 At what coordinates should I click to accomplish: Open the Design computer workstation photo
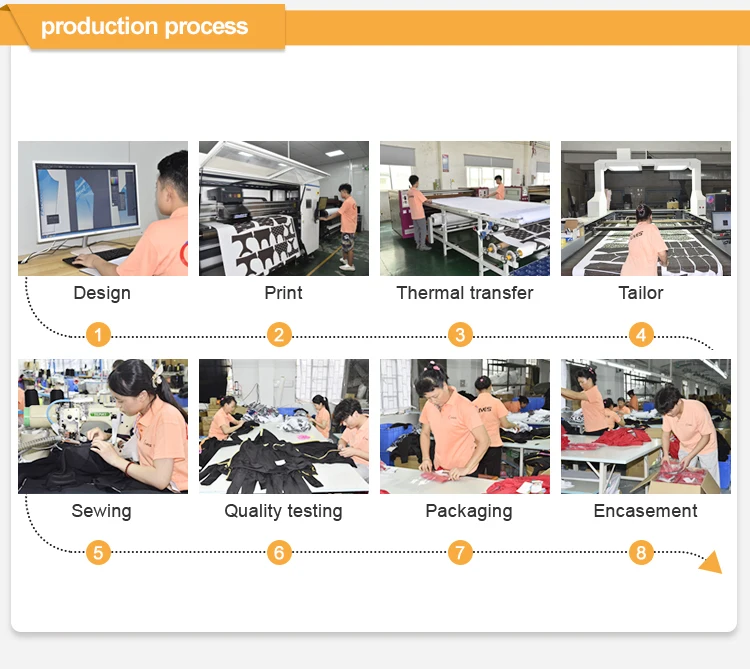click(103, 208)
